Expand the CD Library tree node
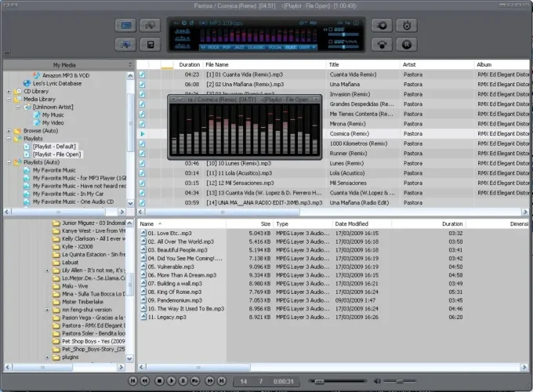This screenshot has height=392, width=533. (x=9, y=92)
